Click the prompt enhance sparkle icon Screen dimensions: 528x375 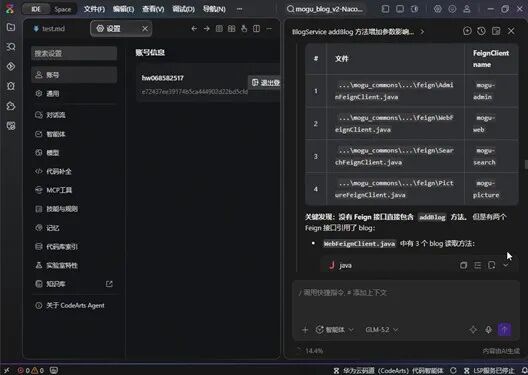point(473,330)
